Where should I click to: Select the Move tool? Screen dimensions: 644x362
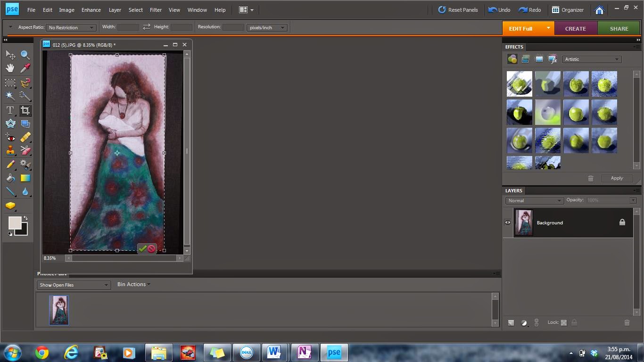click(10, 55)
